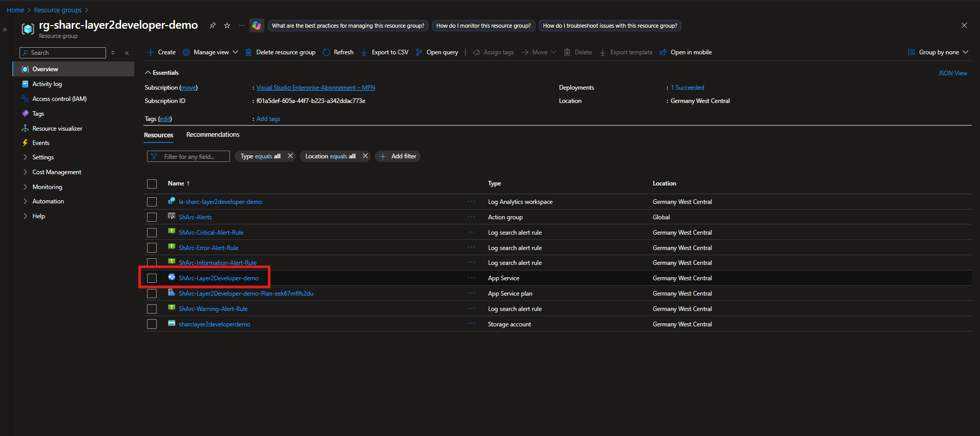Open Activity log from the sidebar menu
The image size is (980, 436).
(x=47, y=84)
